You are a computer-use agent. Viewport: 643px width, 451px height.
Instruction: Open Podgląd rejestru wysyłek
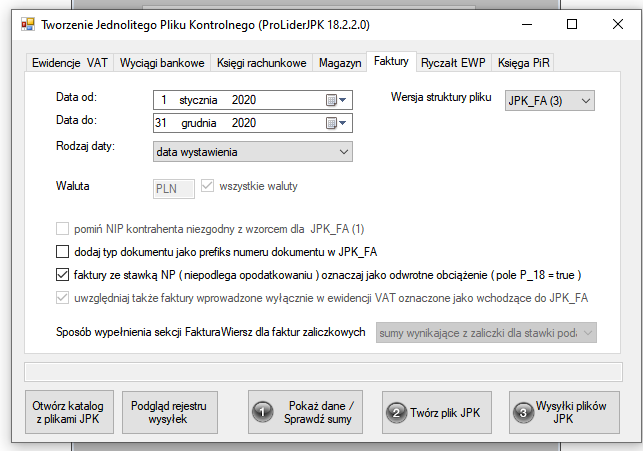pyautogui.click(x=170, y=412)
